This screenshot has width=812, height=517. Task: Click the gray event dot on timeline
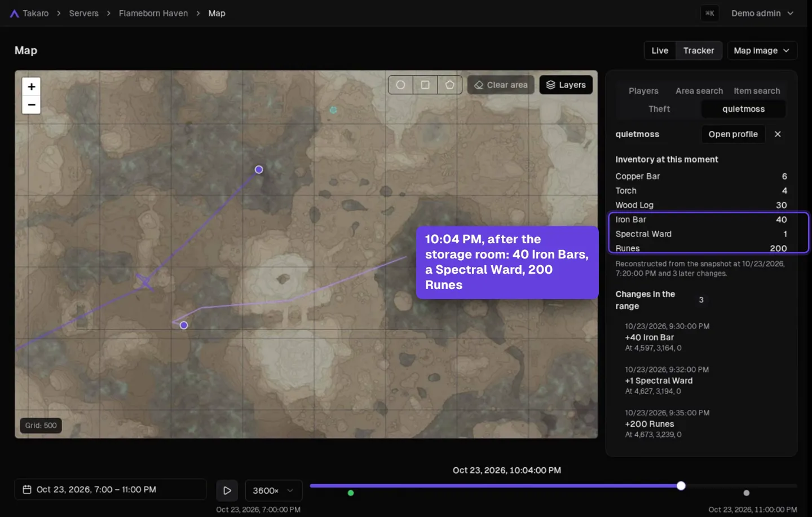(x=747, y=493)
